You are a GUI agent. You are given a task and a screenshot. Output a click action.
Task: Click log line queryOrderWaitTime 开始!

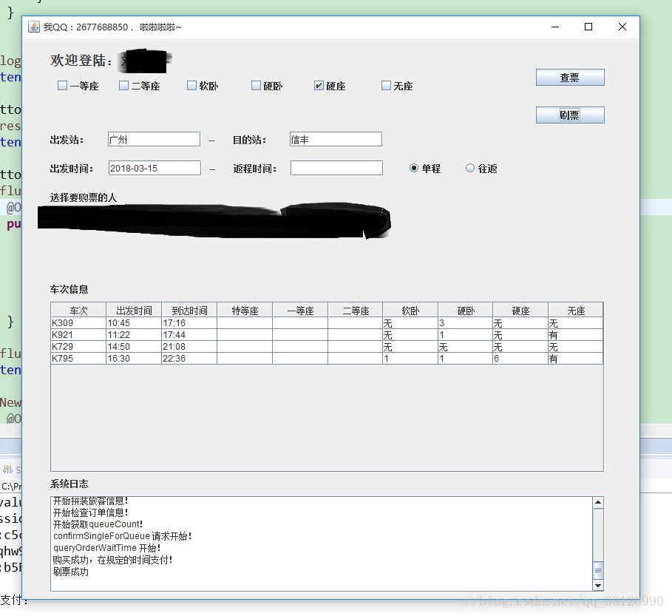tap(107, 548)
